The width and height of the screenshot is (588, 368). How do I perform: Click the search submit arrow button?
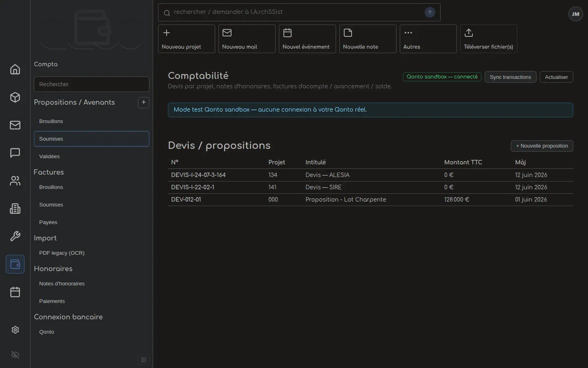coord(430,12)
